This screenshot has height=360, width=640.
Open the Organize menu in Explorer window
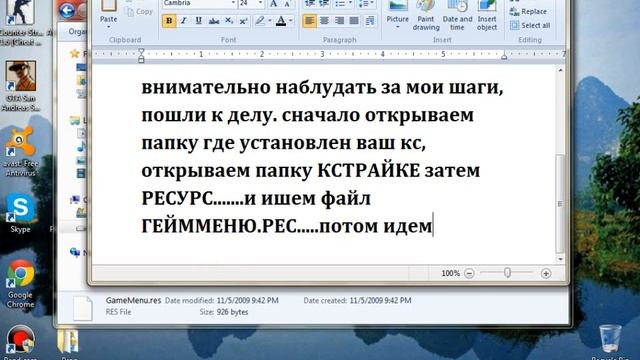click(x=78, y=31)
